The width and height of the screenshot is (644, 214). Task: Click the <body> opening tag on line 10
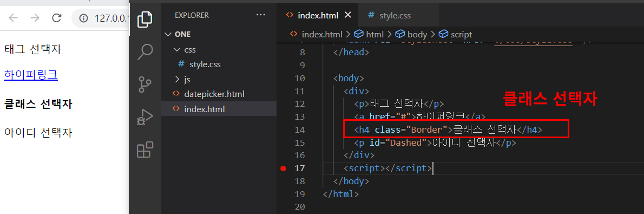click(x=349, y=79)
